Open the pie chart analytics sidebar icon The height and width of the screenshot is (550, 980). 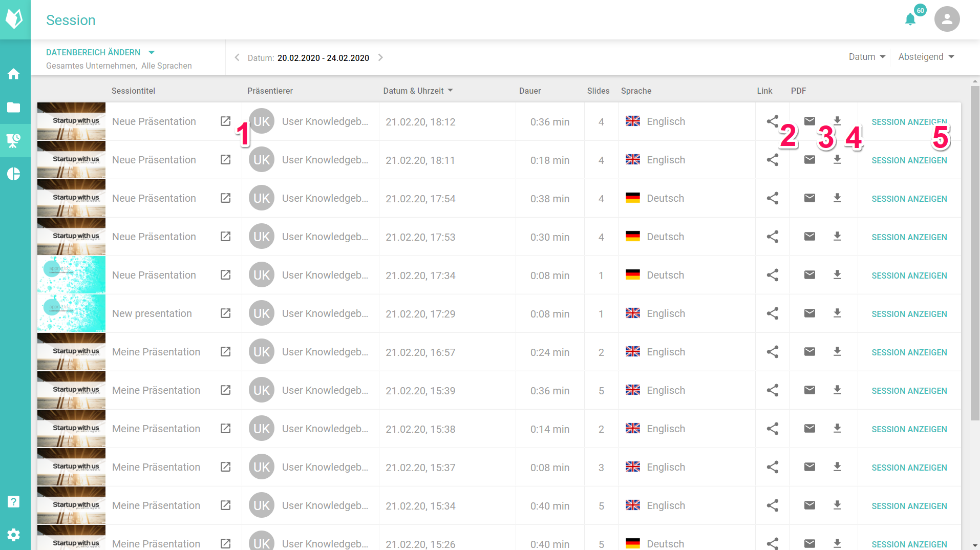tap(14, 174)
